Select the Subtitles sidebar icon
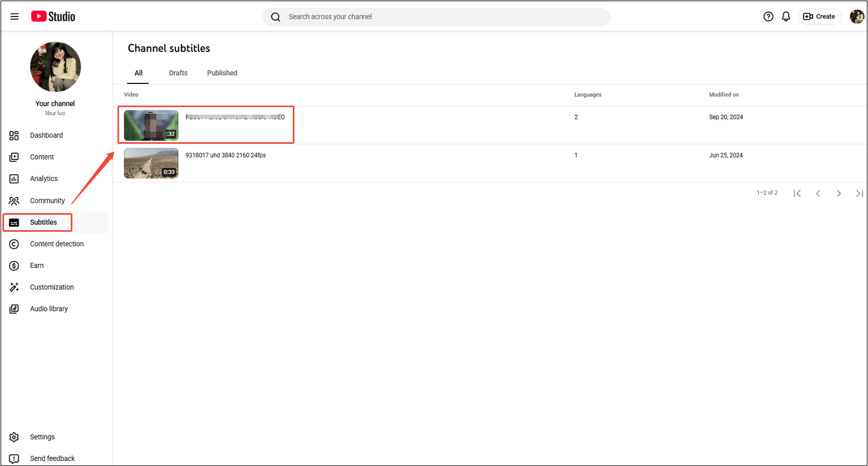The height and width of the screenshot is (466, 868). 14,222
